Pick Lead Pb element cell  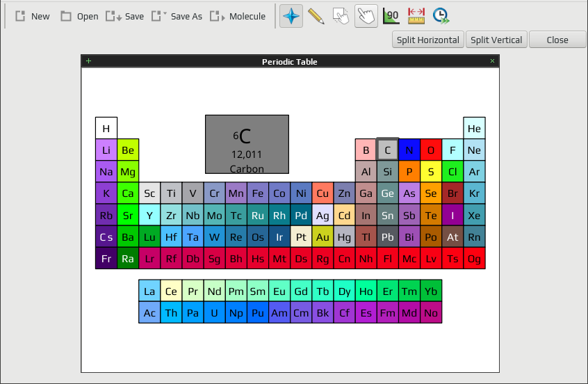click(x=388, y=237)
